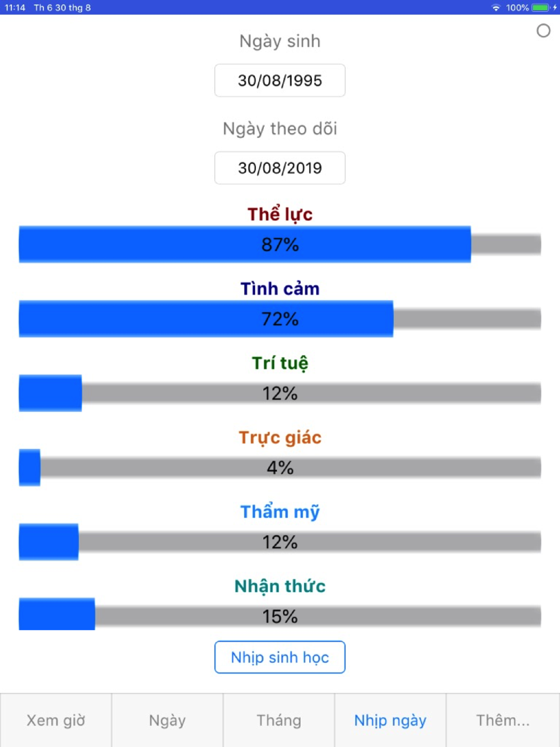Tap the Wi-Fi status icon
This screenshot has height=747, width=560.
(496, 8)
